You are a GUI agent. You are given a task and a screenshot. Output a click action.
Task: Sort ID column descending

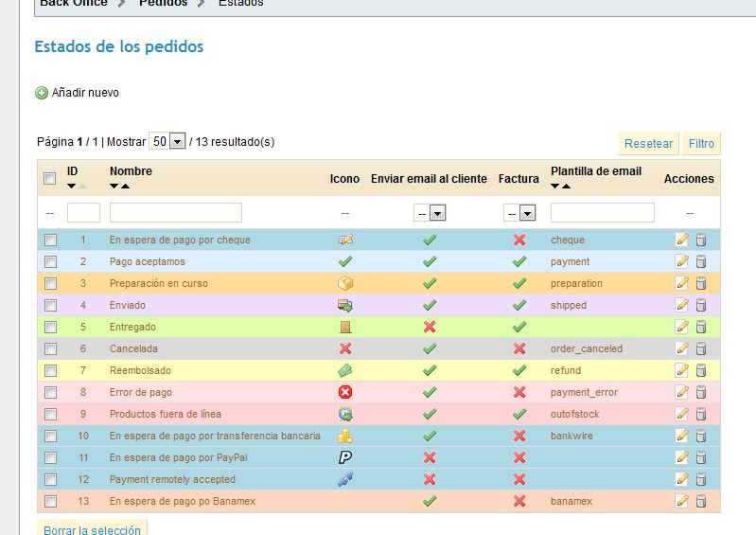(71, 187)
